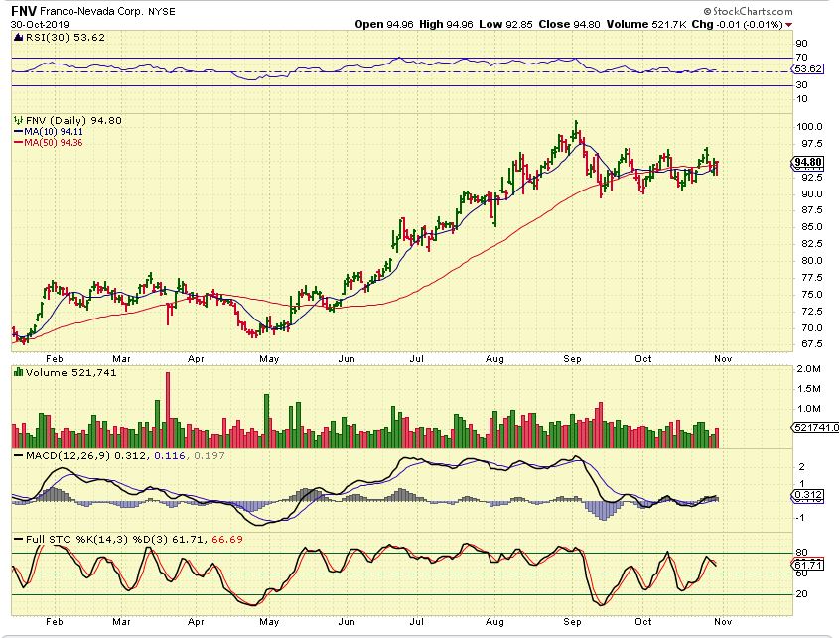
Task: Click the FNV ticker symbol heading
Action: pyautogui.click(x=24, y=11)
